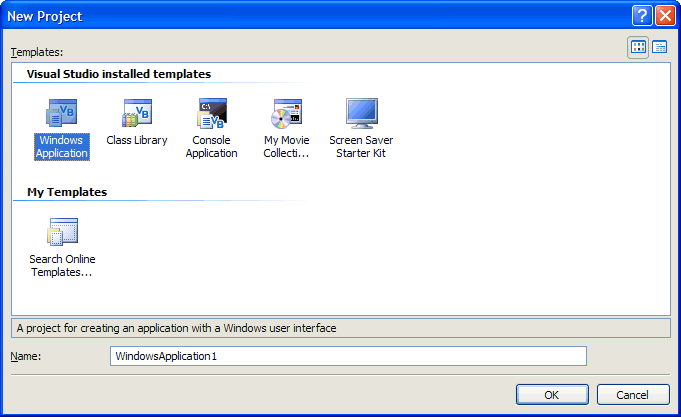Select the Class Library template icon
The height and width of the screenshot is (417, 681).
click(x=137, y=113)
